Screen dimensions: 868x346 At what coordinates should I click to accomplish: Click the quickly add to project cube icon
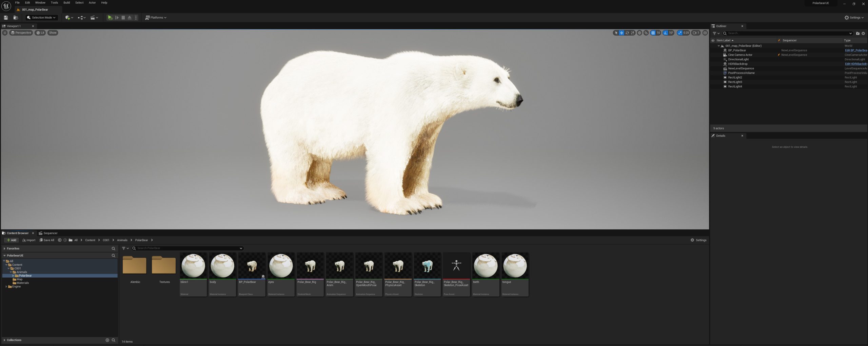coord(69,18)
